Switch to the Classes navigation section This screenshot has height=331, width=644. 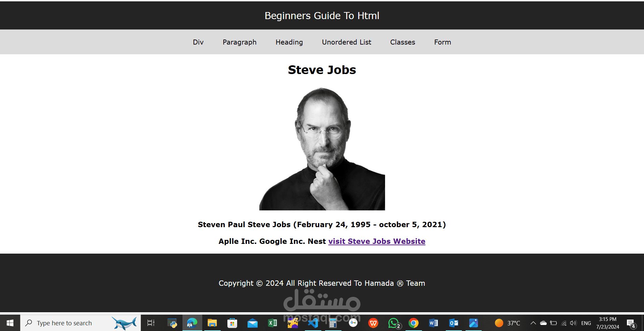pos(402,42)
